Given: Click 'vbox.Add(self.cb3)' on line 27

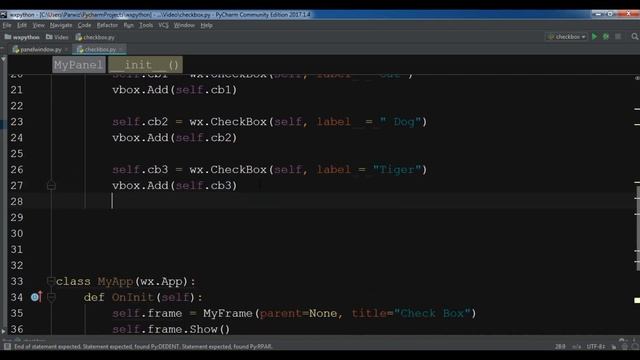Looking at the screenshot, I should (175, 185).
